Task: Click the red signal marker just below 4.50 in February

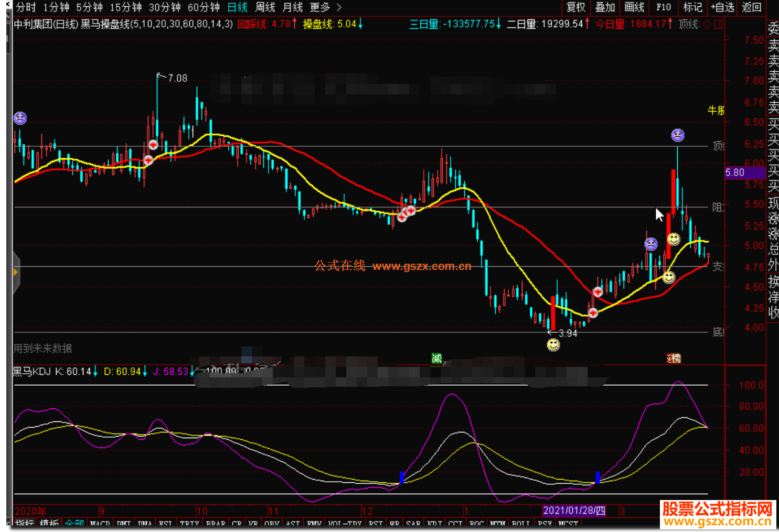Action: tap(597, 292)
